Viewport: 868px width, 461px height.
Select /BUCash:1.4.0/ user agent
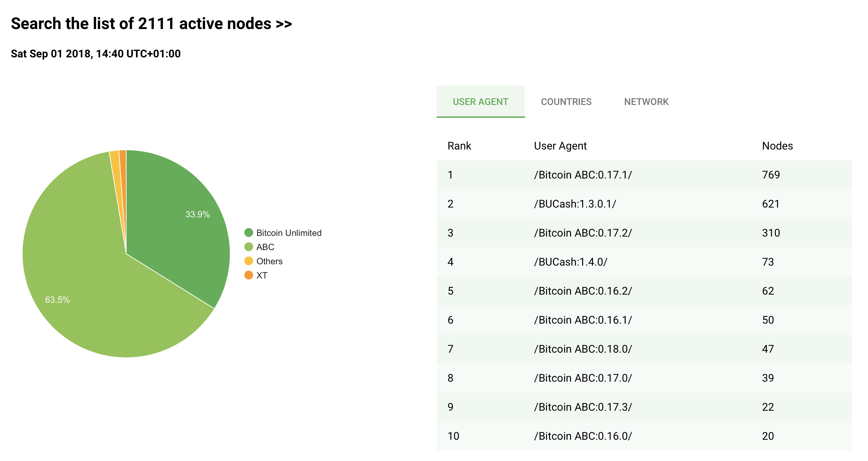tap(571, 262)
